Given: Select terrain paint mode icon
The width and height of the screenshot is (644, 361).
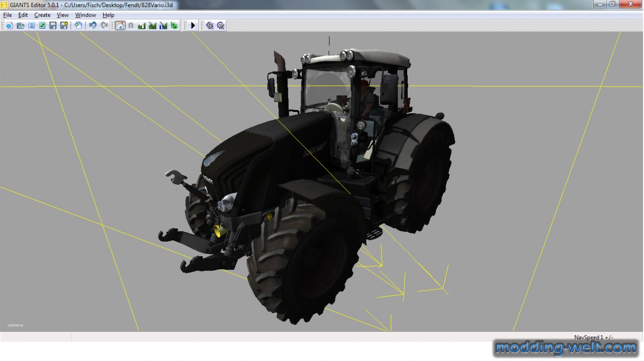Looking at the screenshot, I should (153, 25).
